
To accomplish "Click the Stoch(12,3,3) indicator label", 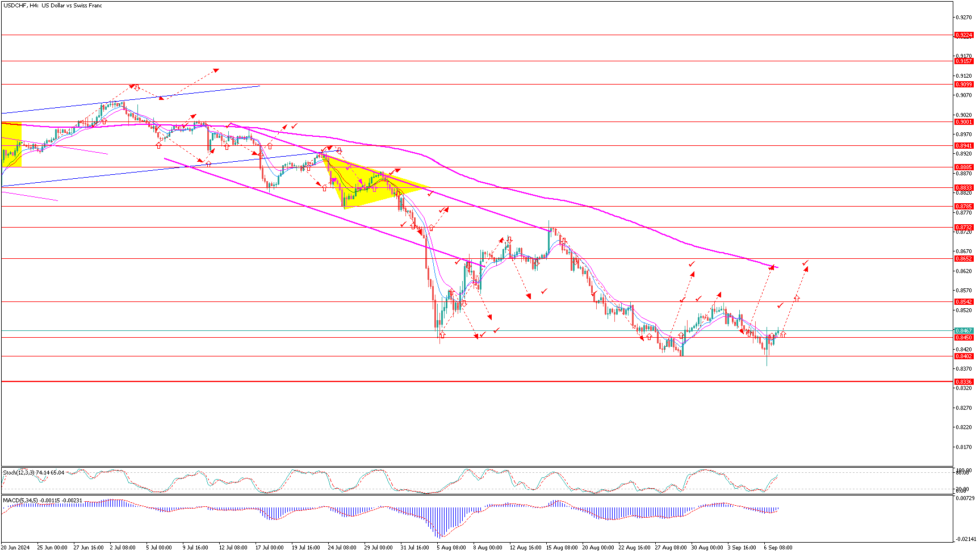I will click(x=33, y=472).
